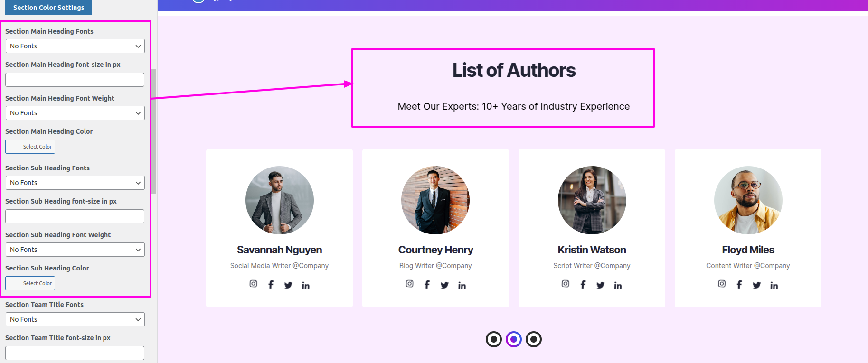The width and height of the screenshot is (868, 363).
Task: Open the Section Color Settings tab
Action: (x=48, y=8)
